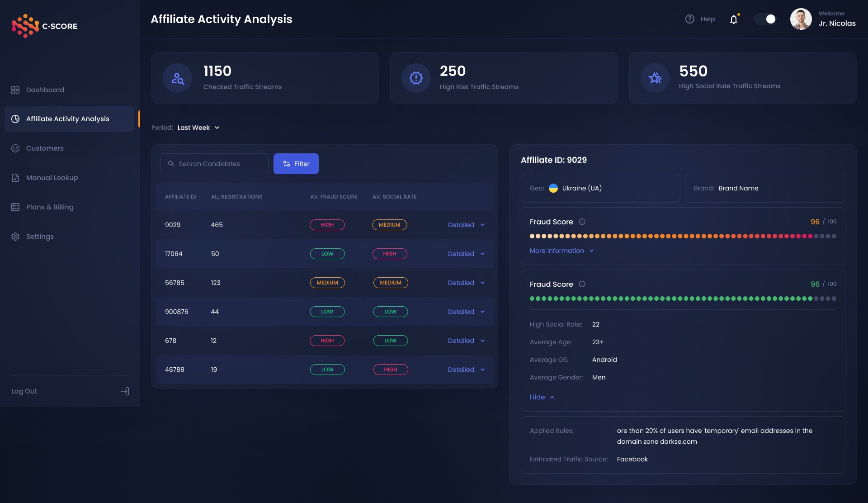
Task: View Detailed report for affiliate 678
Action: [x=467, y=340]
